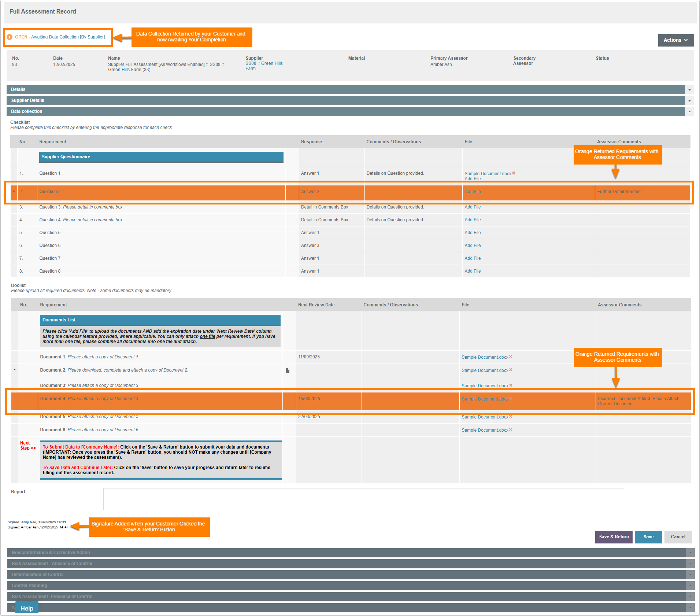700x616 pixels.
Task: Remove Sample Document.docx from Question 1
Action: (x=514, y=173)
